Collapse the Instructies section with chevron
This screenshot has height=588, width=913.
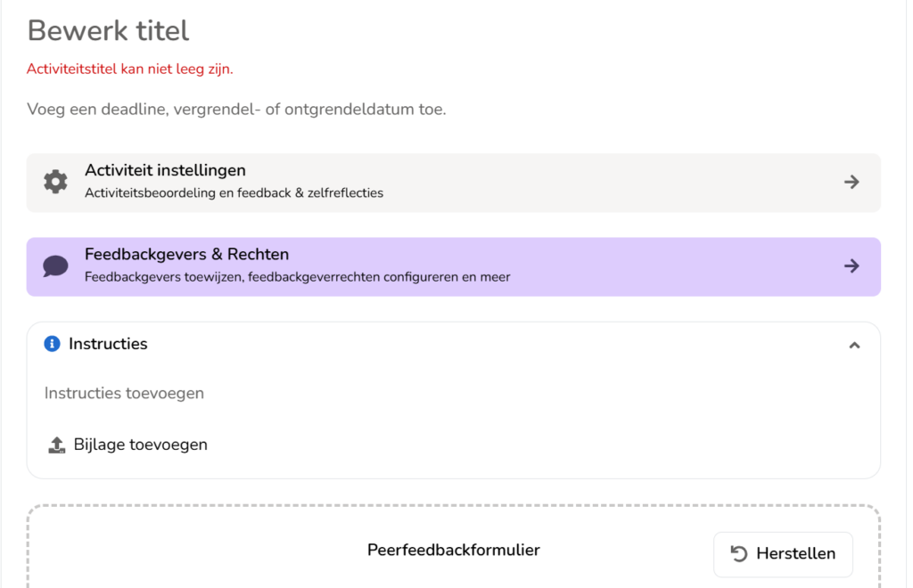coord(854,346)
